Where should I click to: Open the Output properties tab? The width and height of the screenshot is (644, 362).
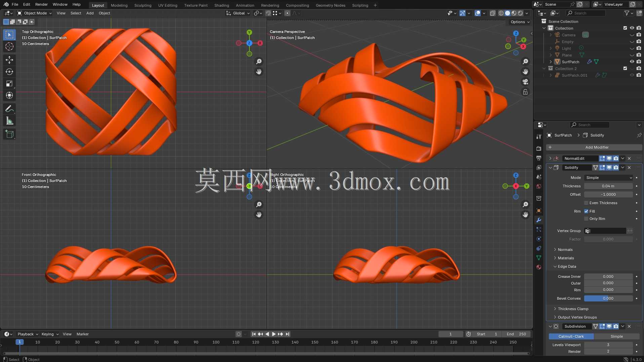tap(539, 158)
